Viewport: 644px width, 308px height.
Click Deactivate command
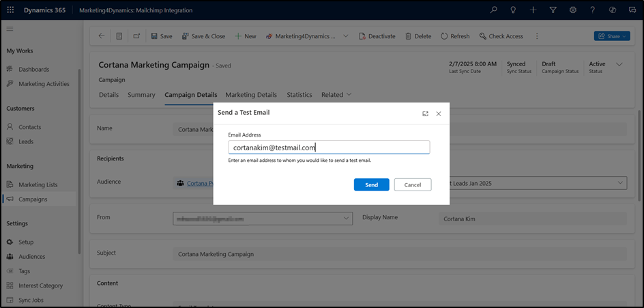coord(377,36)
